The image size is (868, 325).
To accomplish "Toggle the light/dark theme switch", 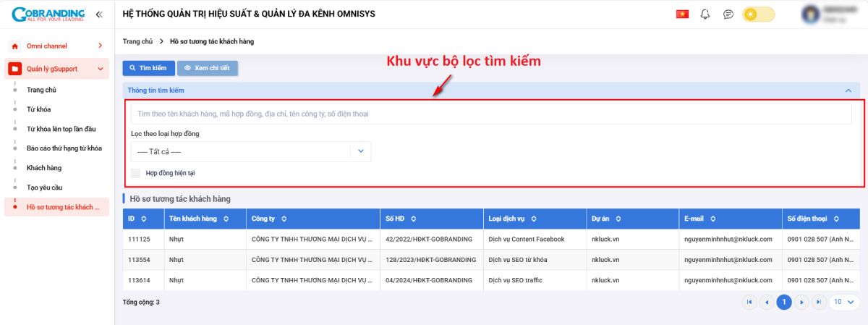I will (x=758, y=14).
